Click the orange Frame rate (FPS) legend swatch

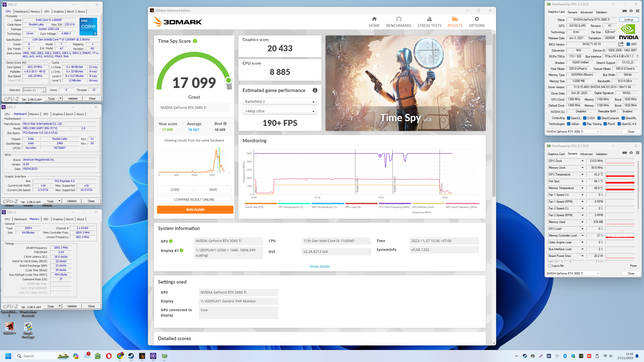[261, 203]
